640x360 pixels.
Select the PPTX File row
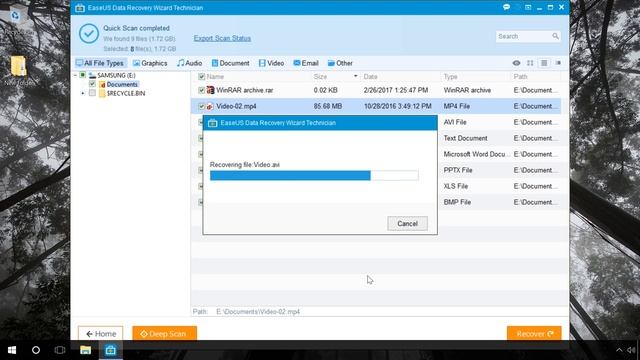[x=499, y=170]
